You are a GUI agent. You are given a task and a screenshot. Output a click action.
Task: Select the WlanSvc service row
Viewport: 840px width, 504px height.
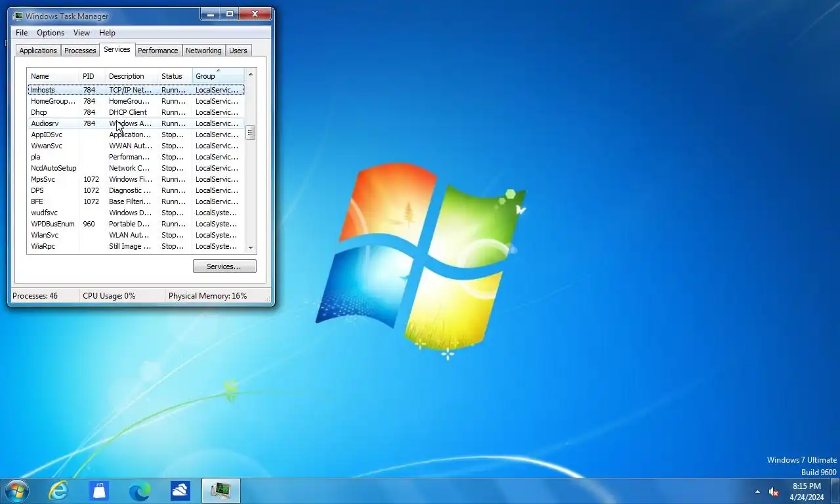(136, 235)
